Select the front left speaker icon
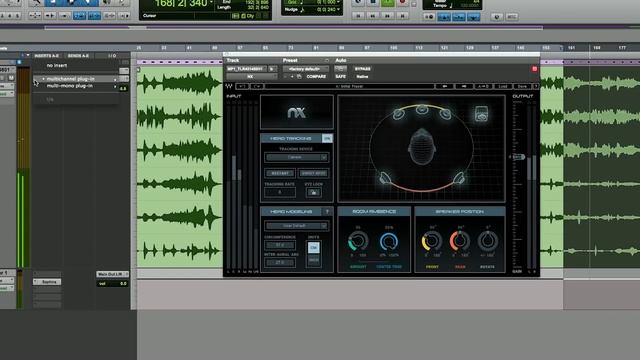The height and width of the screenshot is (360, 640). (x=399, y=114)
